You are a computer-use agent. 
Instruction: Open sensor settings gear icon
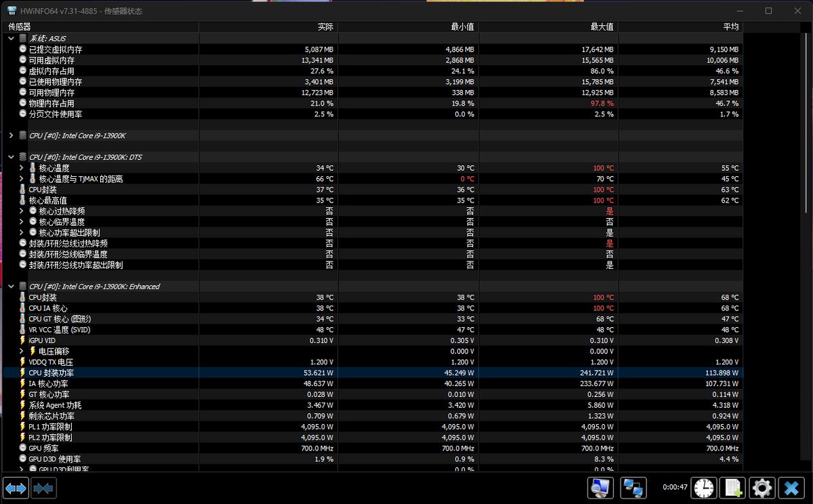762,487
